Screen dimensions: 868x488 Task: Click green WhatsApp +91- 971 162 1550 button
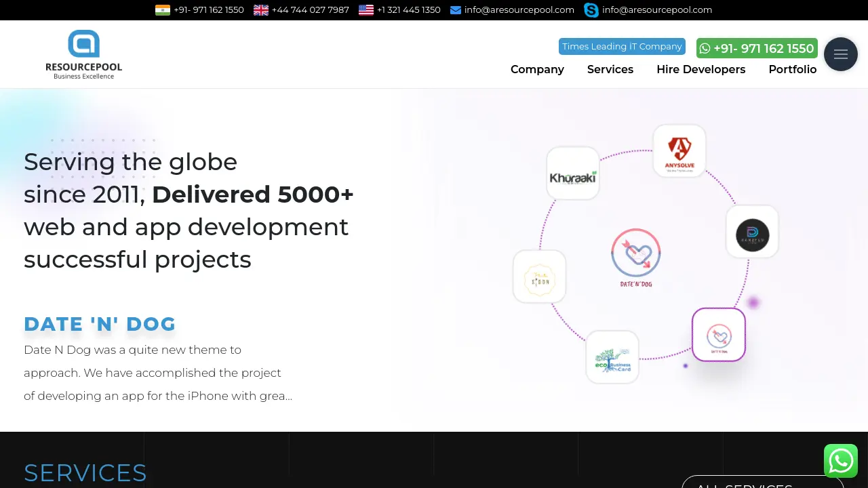pos(757,48)
